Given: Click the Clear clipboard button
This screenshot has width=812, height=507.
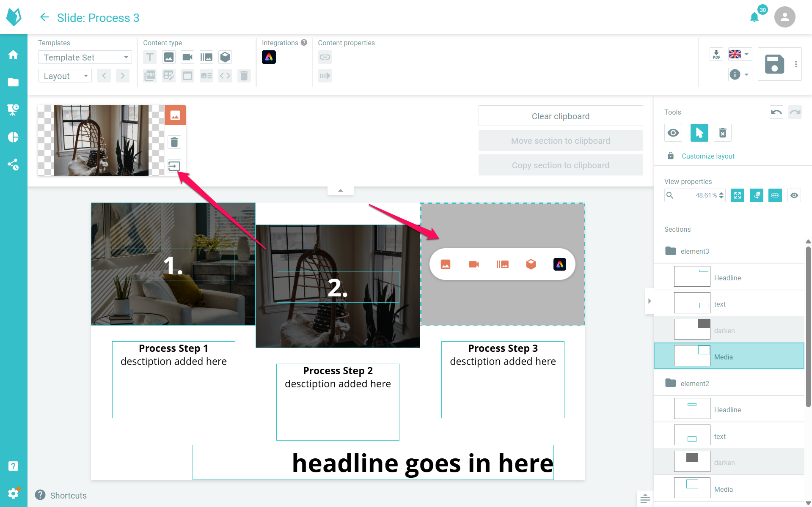Looking at the screenshot, I should pos(560,116).
